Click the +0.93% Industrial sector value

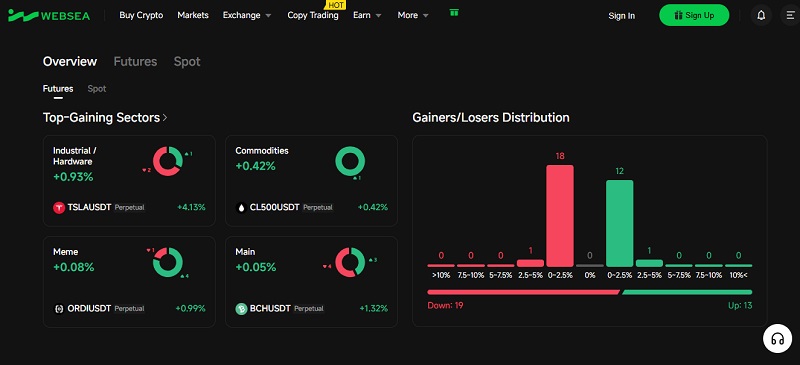point(73,178)
